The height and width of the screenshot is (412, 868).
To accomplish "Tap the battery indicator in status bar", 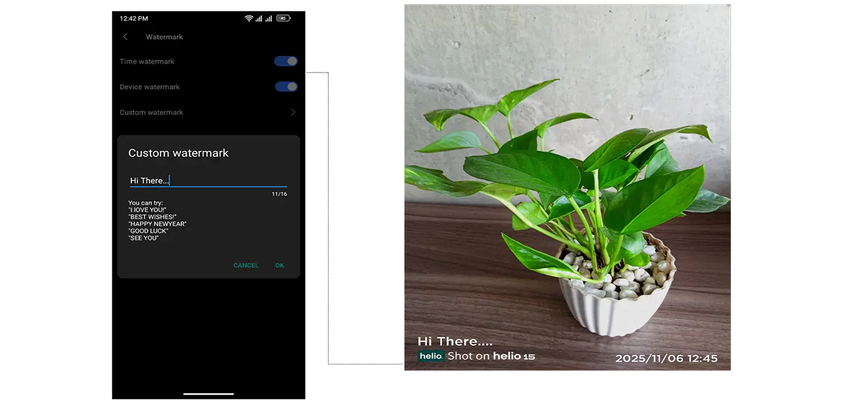I will [x=283, y=18].
